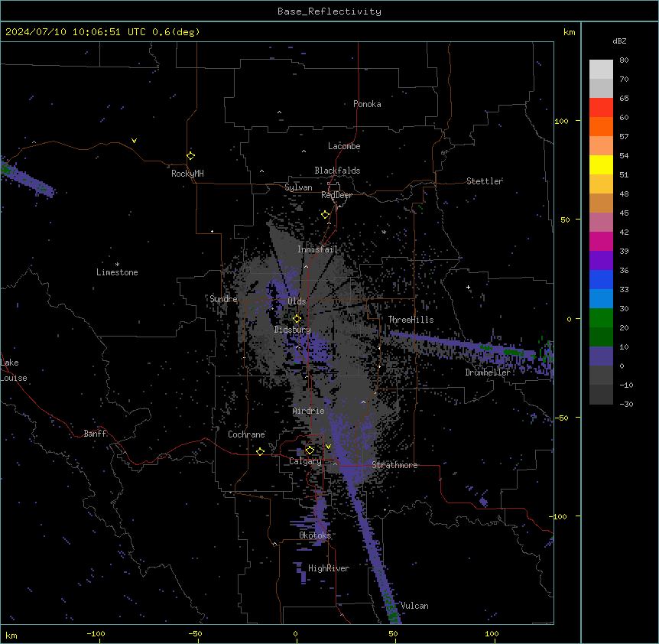
Task: Click the dBZ legend heading
Action: [619, 41]
